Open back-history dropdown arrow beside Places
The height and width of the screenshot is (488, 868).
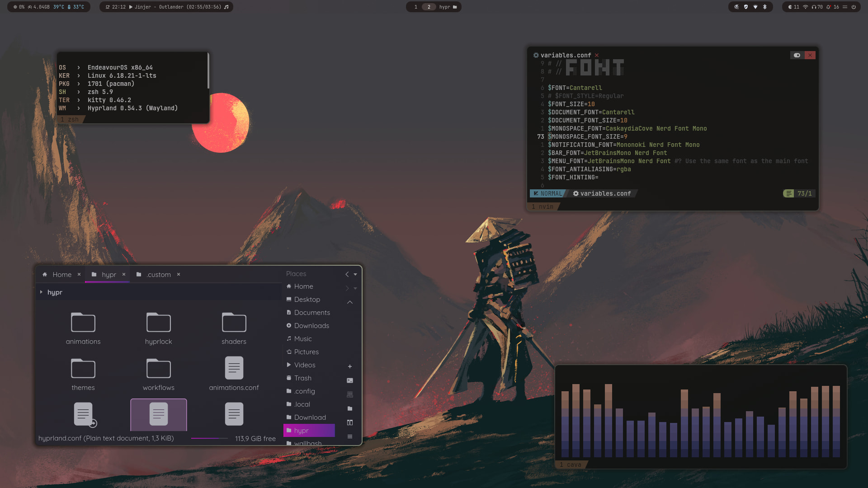355,274
